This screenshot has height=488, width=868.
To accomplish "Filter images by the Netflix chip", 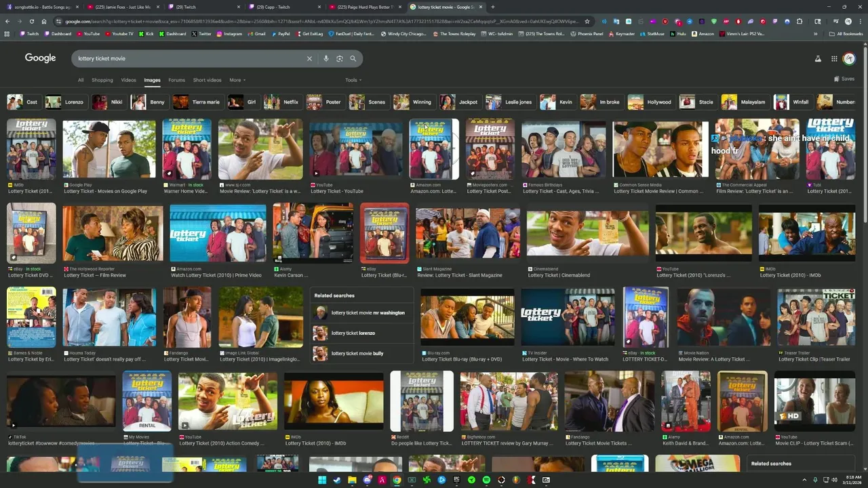I will point(281,102).
